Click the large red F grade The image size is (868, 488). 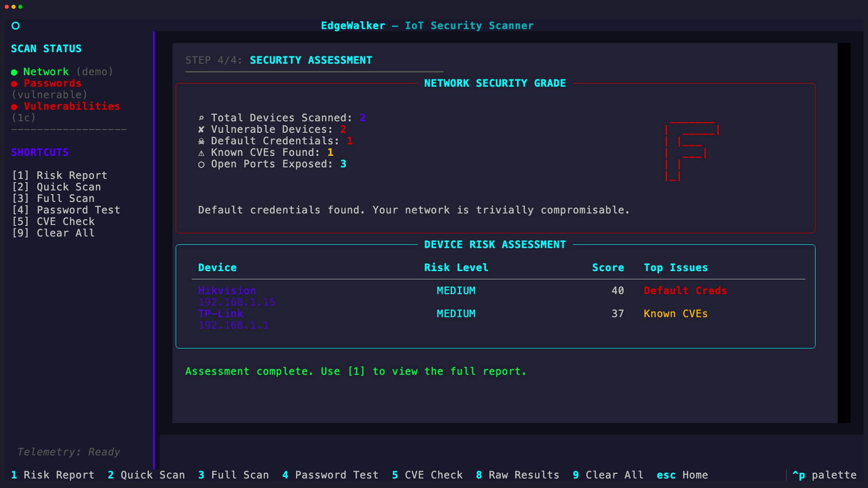click(691, 151)
